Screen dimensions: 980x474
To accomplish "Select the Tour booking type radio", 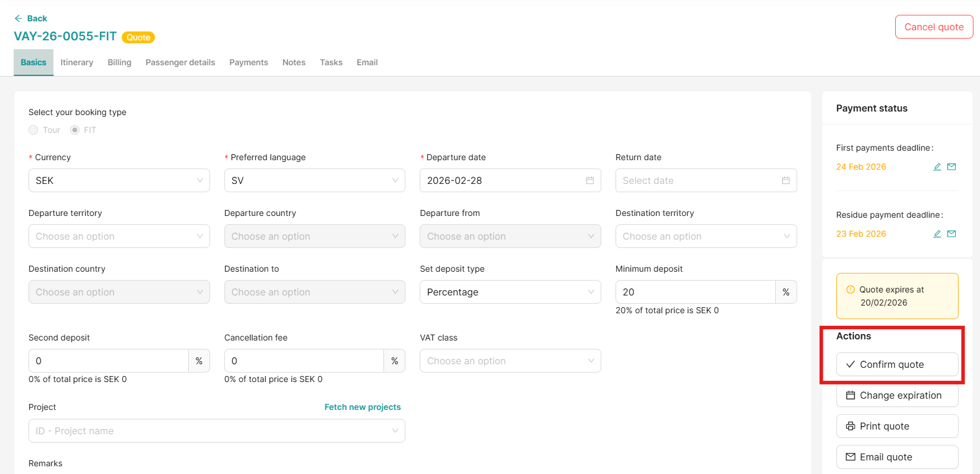I will click(x=34, y=130).
